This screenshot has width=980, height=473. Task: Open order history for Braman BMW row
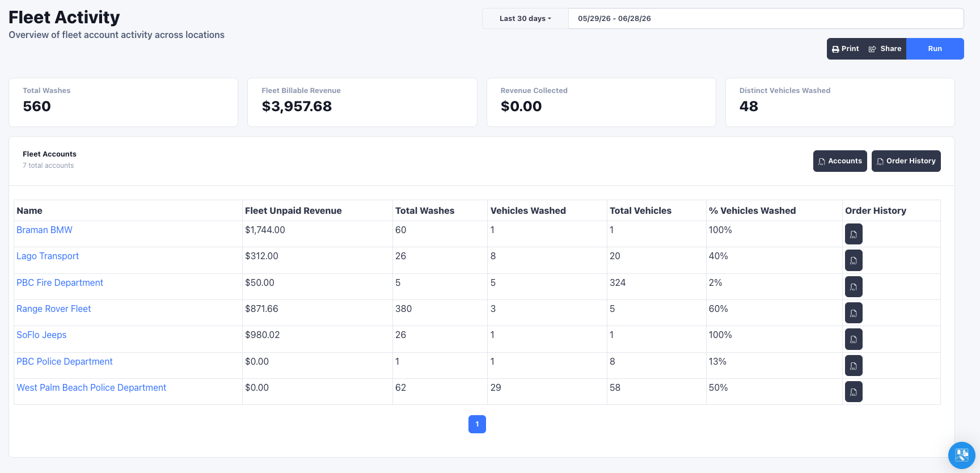pyautogui.click(x=854, y=234)
